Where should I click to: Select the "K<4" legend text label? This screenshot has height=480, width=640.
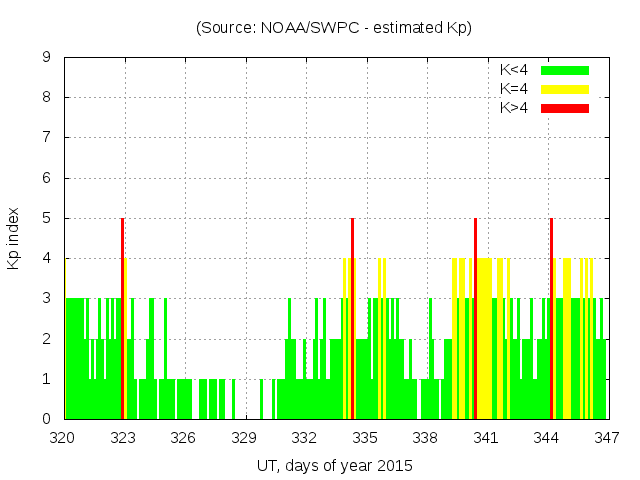(x=514, y=70)
